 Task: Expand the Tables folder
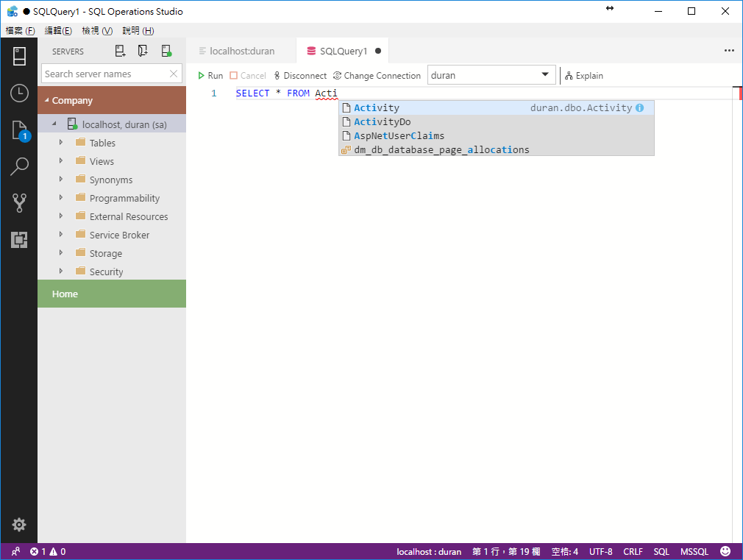tap(60, 142)
